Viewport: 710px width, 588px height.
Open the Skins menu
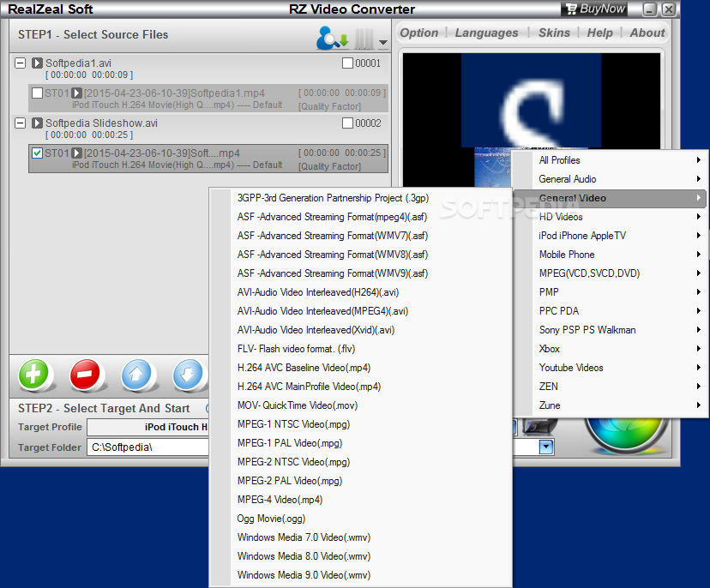554,33
